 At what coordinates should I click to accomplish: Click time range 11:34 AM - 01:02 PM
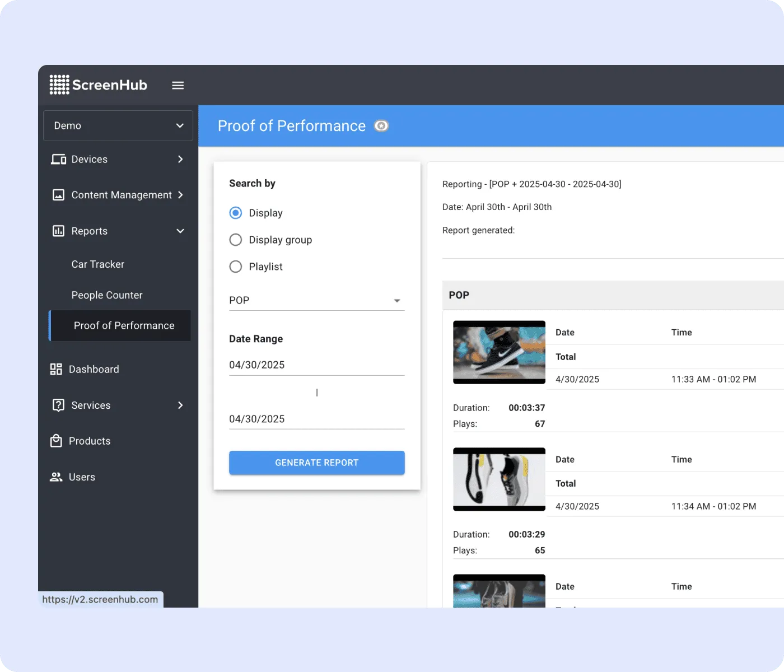click(713, 506)
